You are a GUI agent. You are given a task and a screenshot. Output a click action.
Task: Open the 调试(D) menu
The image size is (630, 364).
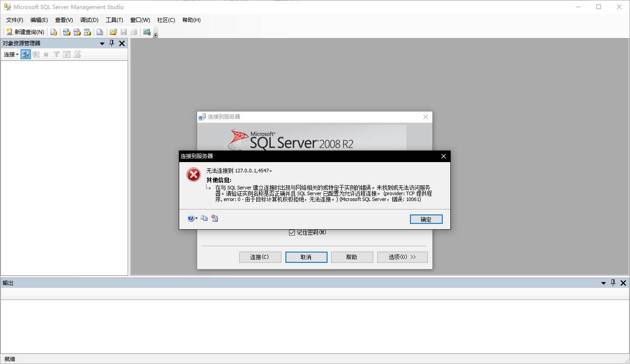[x=89, y=20]
